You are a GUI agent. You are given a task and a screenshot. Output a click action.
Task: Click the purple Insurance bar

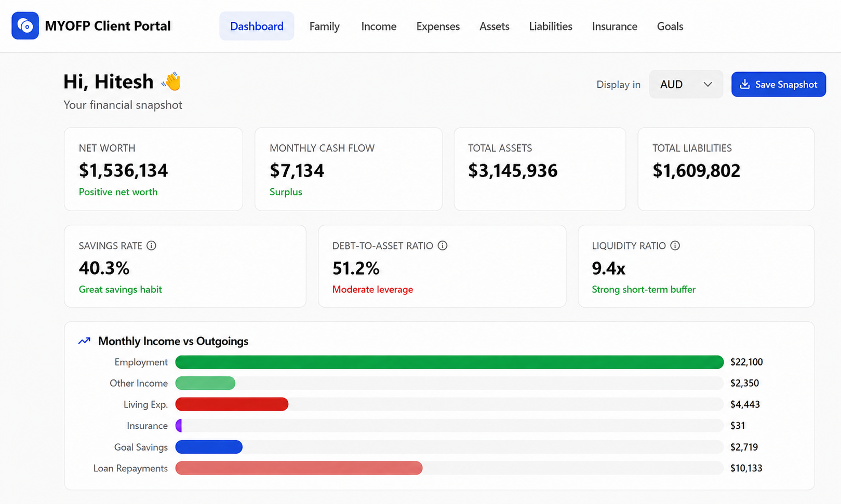179,426
